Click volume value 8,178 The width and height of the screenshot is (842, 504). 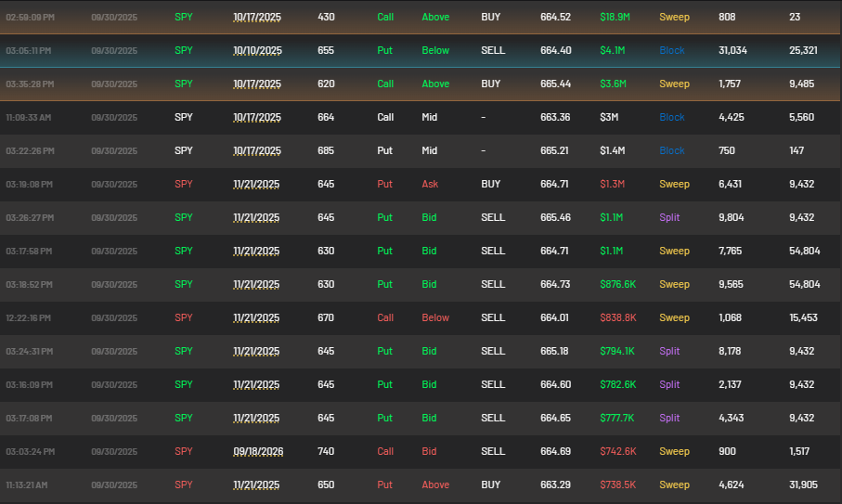730,351
